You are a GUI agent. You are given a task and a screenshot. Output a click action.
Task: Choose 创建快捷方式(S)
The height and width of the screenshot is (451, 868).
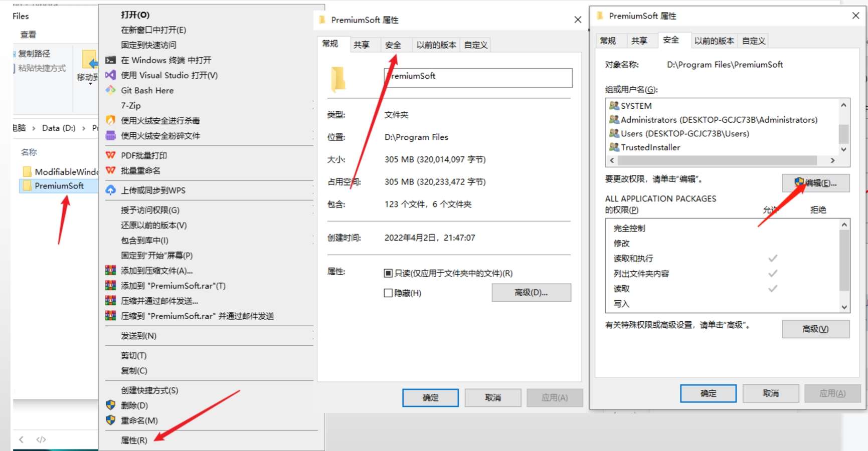pos(149,390)
